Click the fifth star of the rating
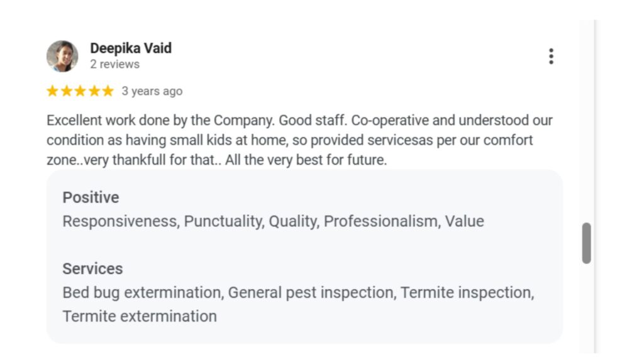The image size is (644, 362). point(108,91)
